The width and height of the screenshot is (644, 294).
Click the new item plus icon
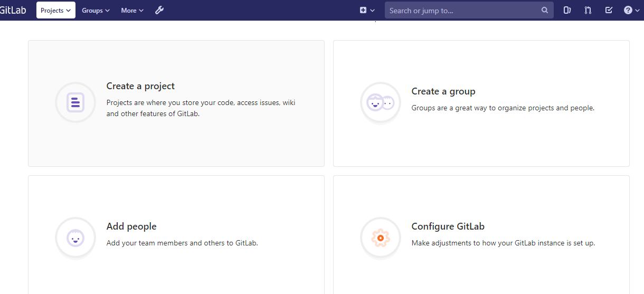[x=363, y=10]
